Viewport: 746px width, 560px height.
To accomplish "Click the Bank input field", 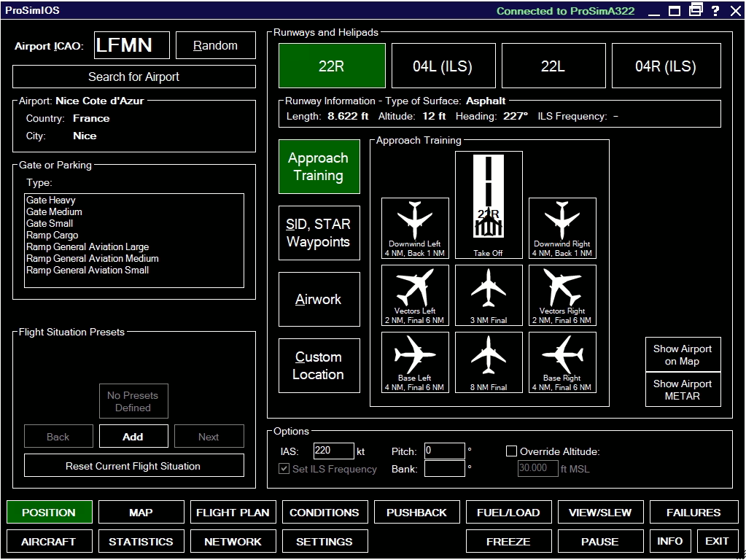I will [444, 468].
